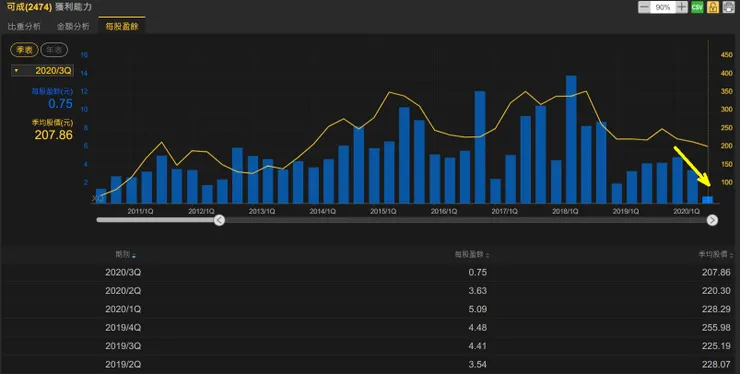
Task: Switch to annual view 年表
Action: pyautogui.click(x=54, y=50)
